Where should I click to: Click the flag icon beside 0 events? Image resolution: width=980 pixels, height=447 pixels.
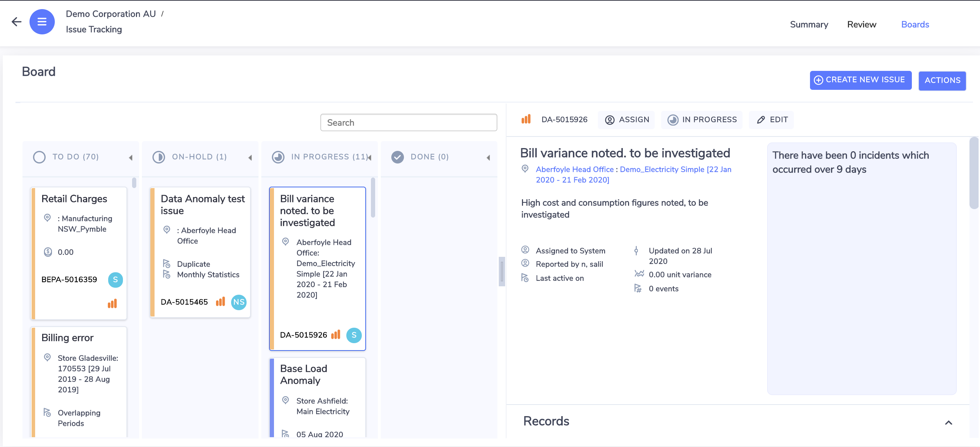[638, 288]
